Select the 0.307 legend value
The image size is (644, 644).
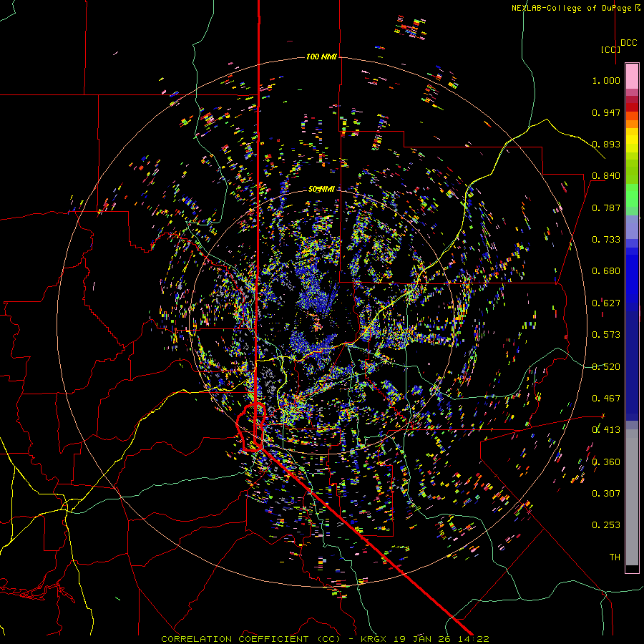click(x=606, y=494)
